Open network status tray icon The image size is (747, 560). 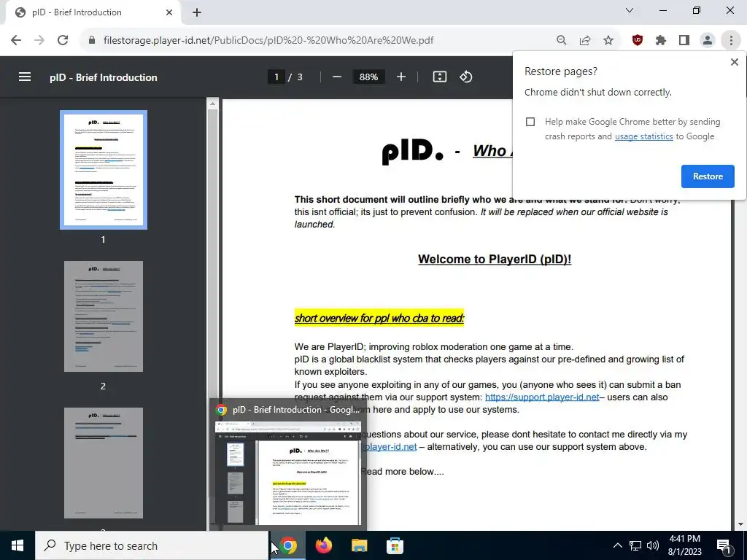click(635, 545)
